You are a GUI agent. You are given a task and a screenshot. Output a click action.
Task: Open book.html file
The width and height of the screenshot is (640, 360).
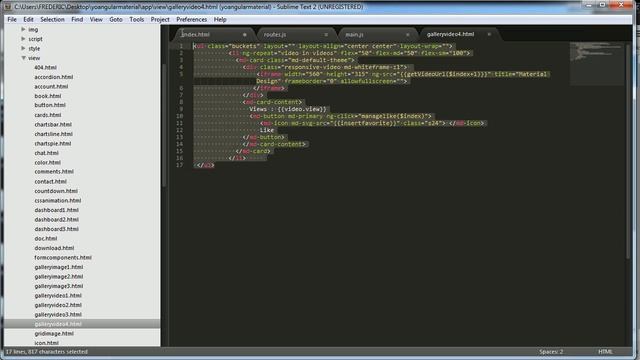[x=47, y=96]
